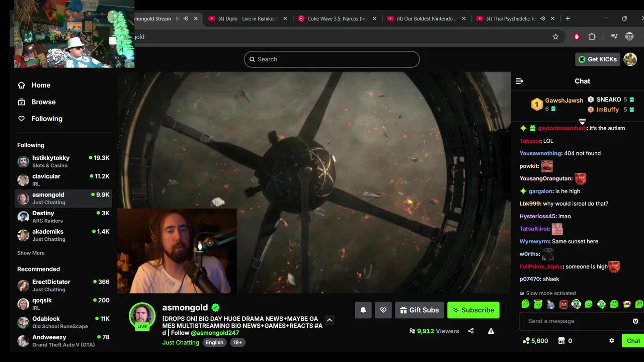Click GawshJawsh top gifter name
644x362 pixels.
click(564, 101)
